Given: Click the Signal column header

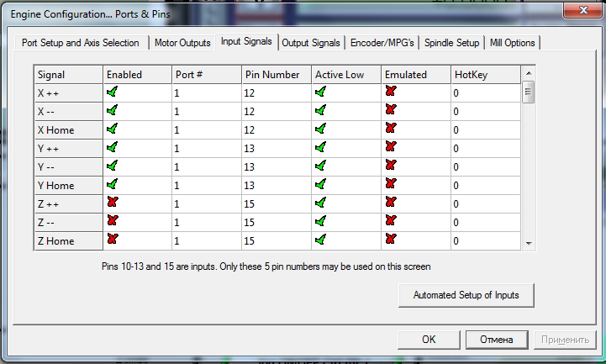Looking at the screenshot, I should [68, 75].
